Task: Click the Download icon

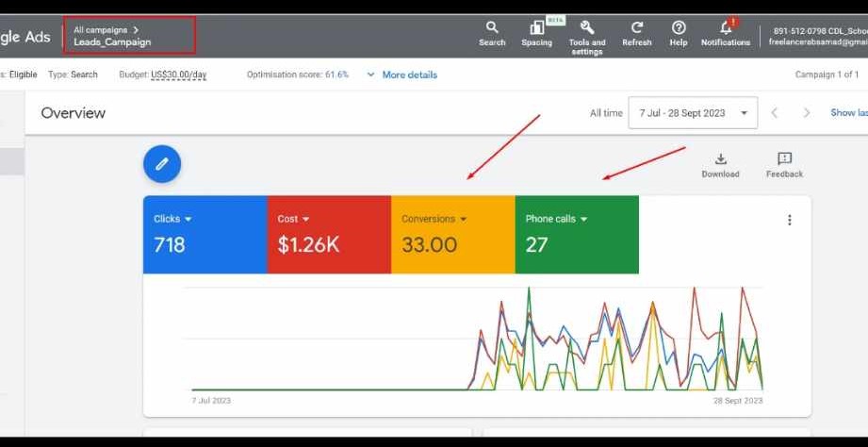Action: [720, 159]
